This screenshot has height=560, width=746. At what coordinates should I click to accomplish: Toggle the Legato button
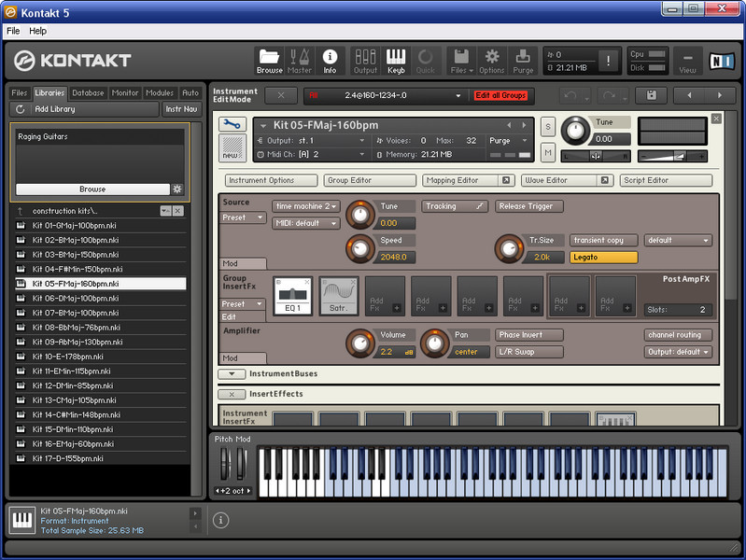coord(603,257)
